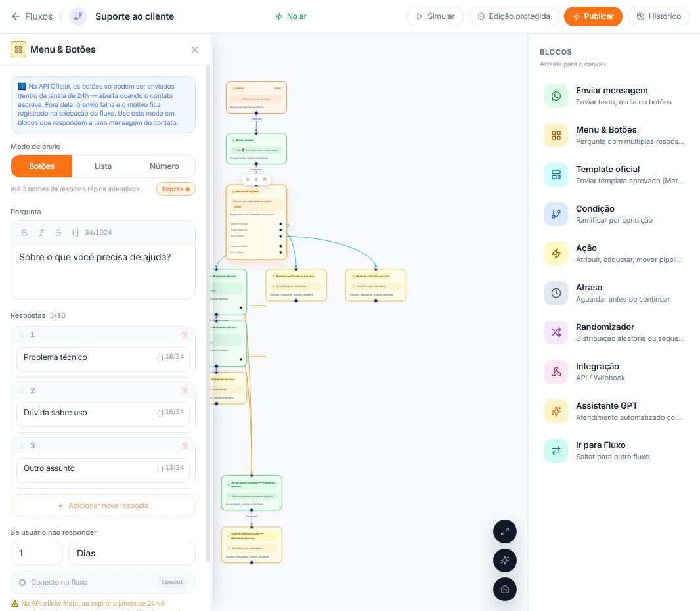Screen dimensions: 700x611
Task: Switch send mode to Número
Action: coord(164,166)
